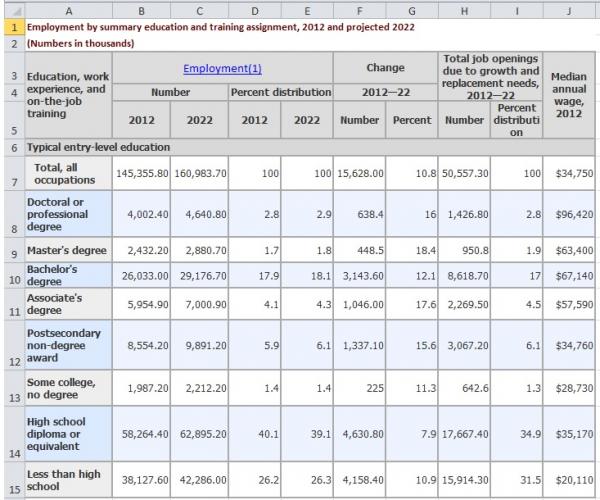600x500 pixels.
Task: Click the title cell in row 1
Action: click(200, 28)
